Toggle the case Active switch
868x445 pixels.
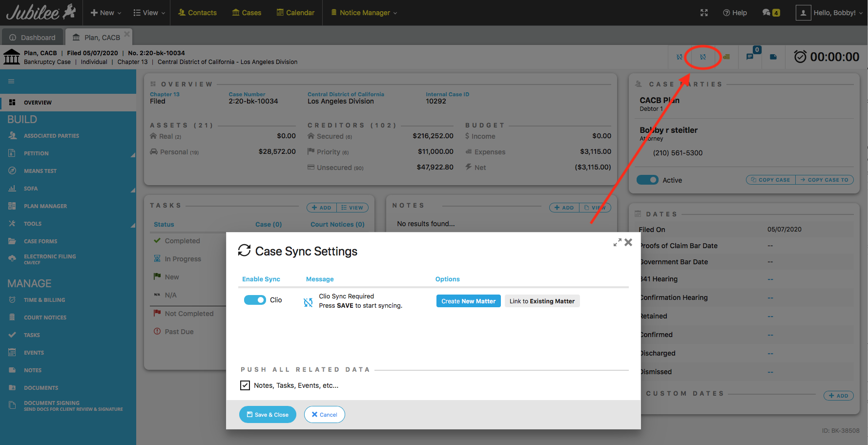coord(647,180)
